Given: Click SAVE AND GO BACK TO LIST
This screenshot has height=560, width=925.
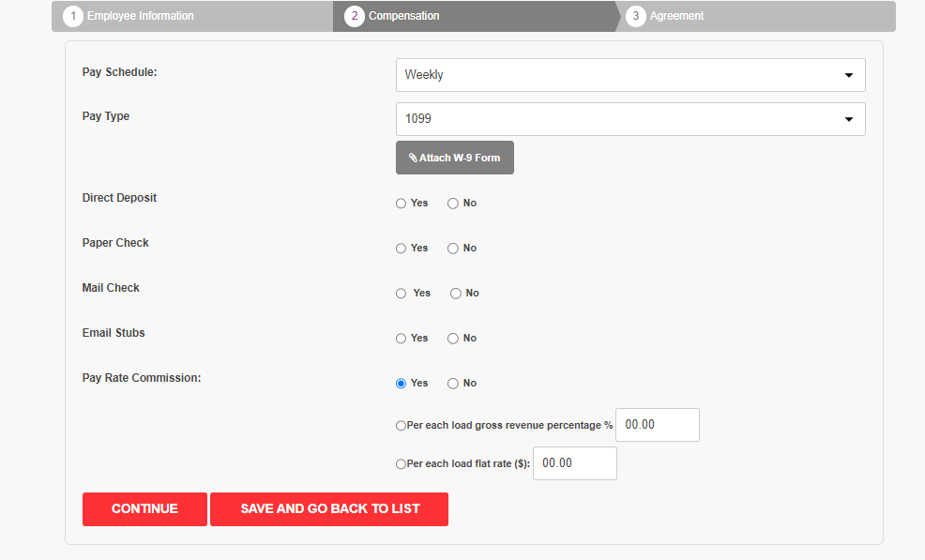Looking at the screenshot, I should tap(329, 509).
